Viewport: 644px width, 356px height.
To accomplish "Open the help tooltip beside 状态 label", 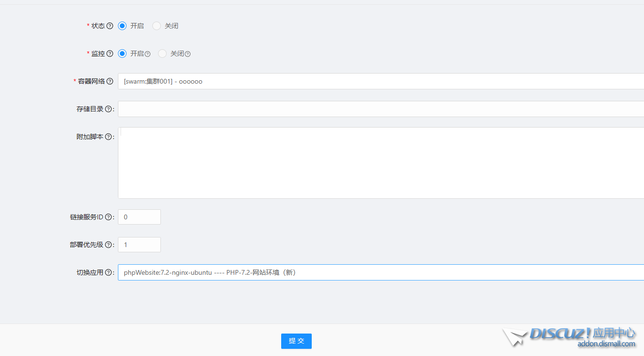I will (110, 26).
